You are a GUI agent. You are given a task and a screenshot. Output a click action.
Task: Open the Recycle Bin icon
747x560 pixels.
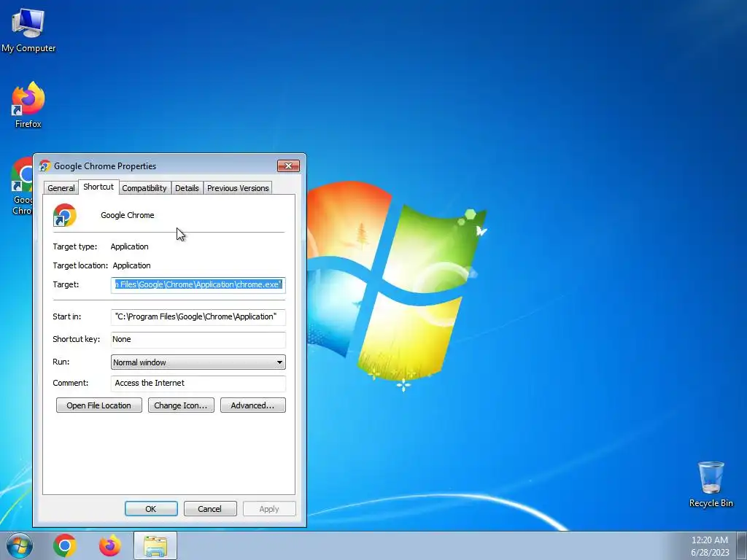[711, 484]
